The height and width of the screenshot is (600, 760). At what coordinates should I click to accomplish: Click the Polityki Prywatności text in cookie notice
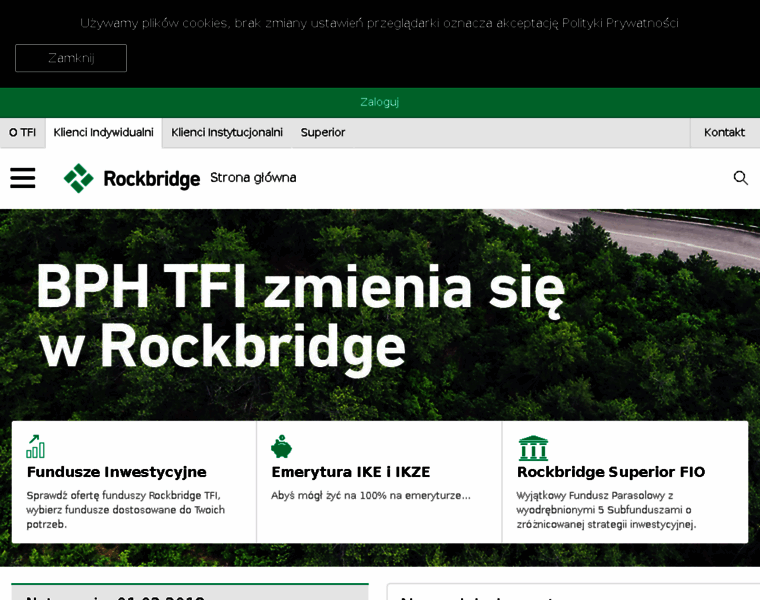tap(620, 23)
